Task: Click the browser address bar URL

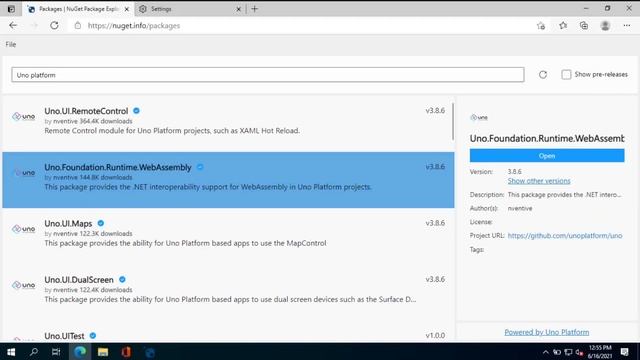Action: (134, 25)
